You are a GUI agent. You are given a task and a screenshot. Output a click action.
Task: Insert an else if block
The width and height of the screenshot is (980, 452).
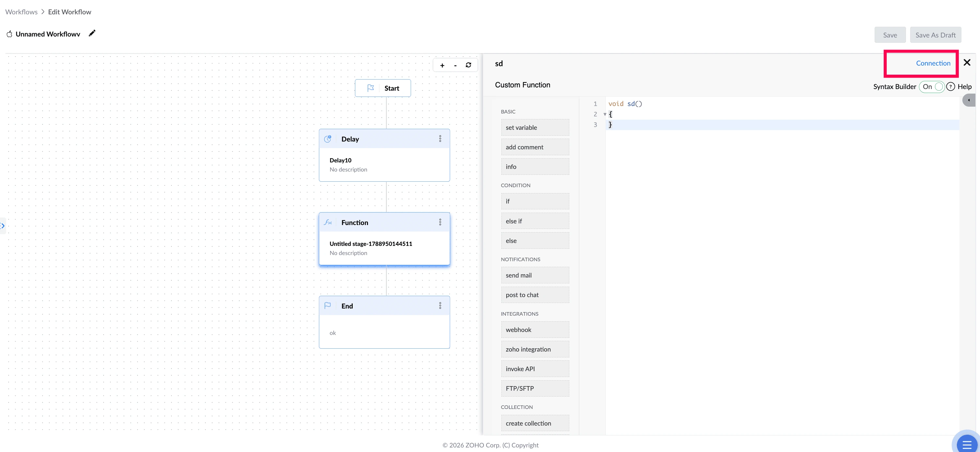tap(535, 221)
